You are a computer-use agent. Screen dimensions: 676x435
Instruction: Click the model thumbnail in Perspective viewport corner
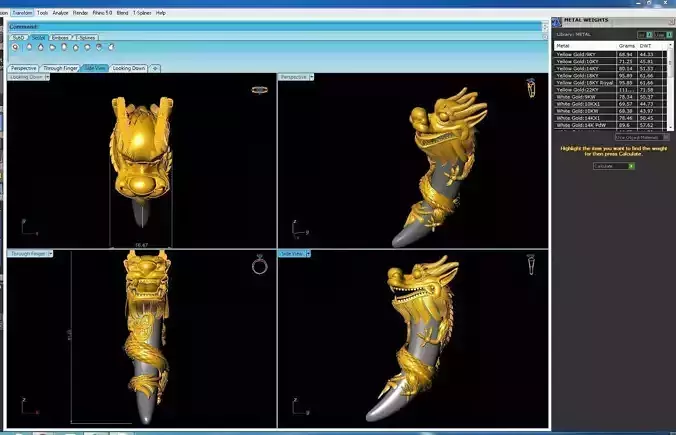[x=531, y=88]
